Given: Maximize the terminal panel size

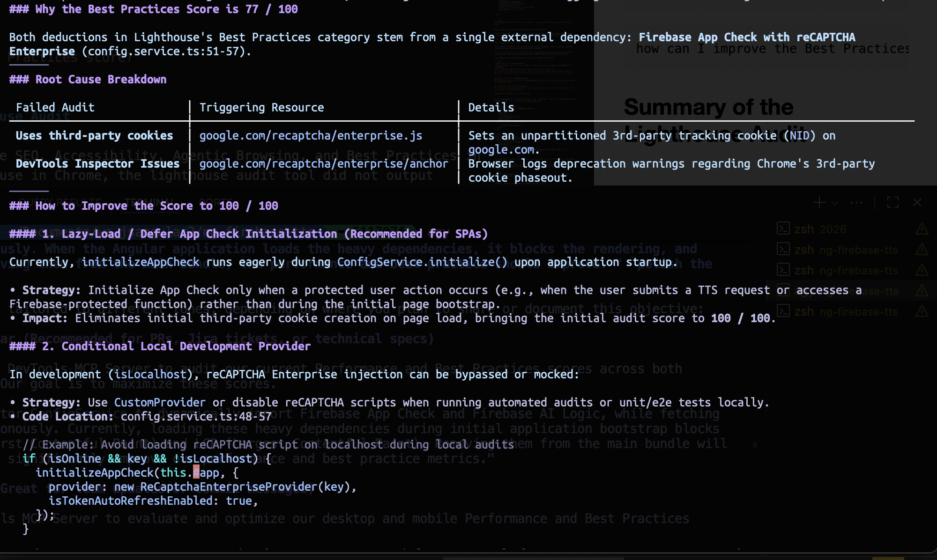Looking at the screenshot, I should pyautogui.click(x=893, y=203).
